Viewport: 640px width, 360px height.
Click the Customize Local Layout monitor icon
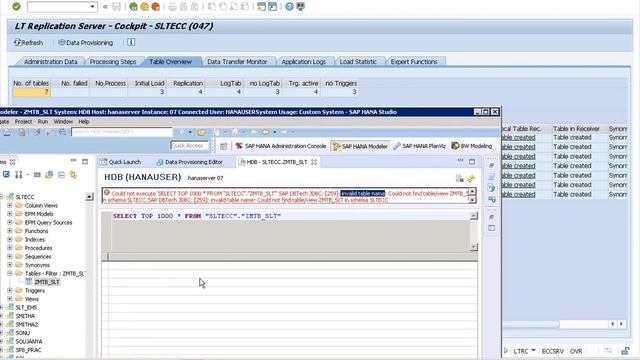click(x=300, y=7)
